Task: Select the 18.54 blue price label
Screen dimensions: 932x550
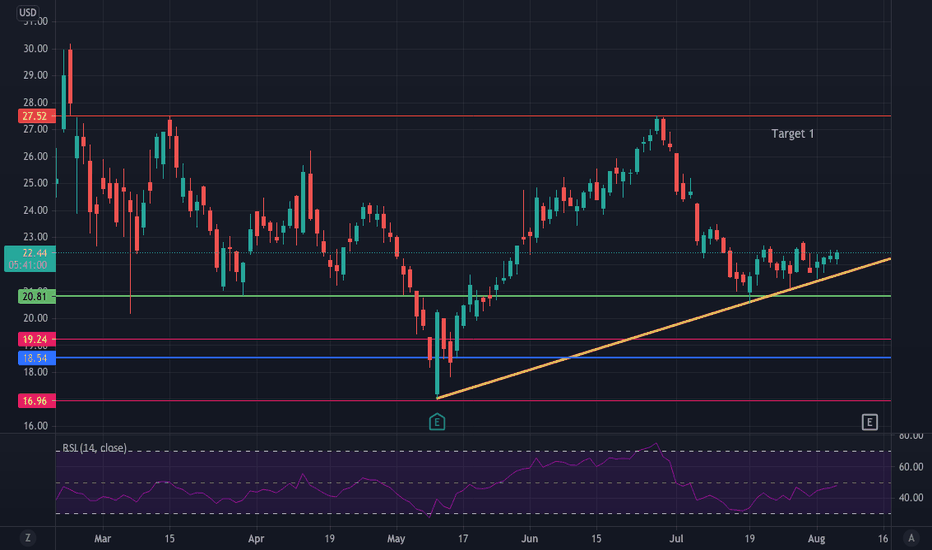Action: click(36, 358)
